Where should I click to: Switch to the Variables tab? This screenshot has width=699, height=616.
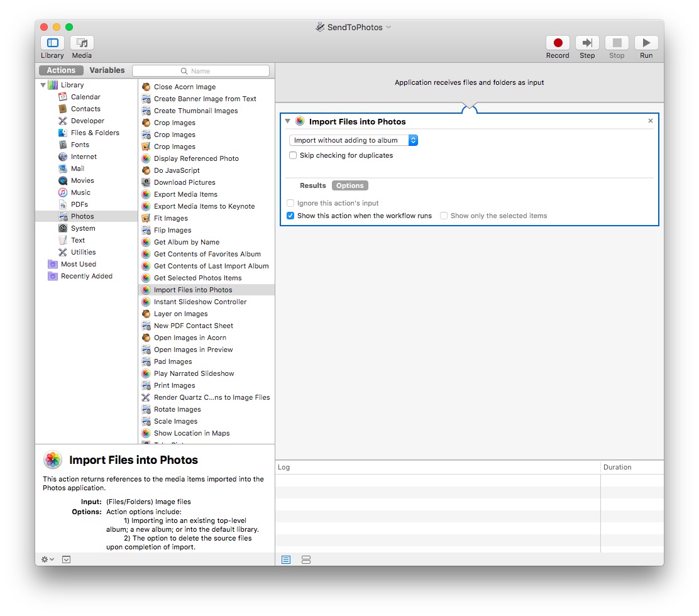pyautogui.click(x=107, y=70)
